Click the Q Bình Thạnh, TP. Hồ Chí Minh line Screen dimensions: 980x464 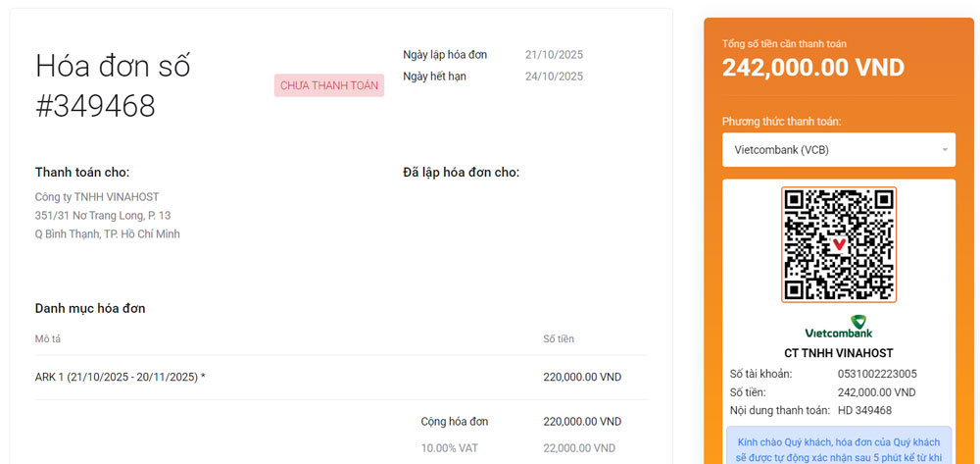point(108,234)
